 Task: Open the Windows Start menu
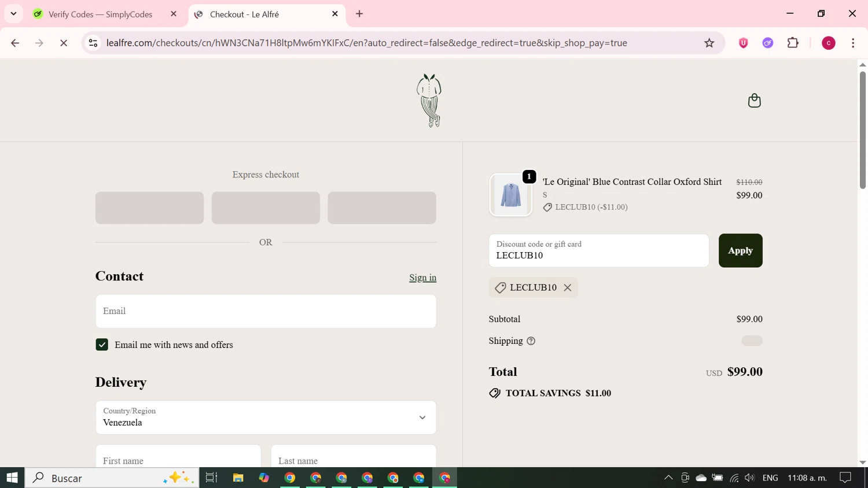click(12, 478)
